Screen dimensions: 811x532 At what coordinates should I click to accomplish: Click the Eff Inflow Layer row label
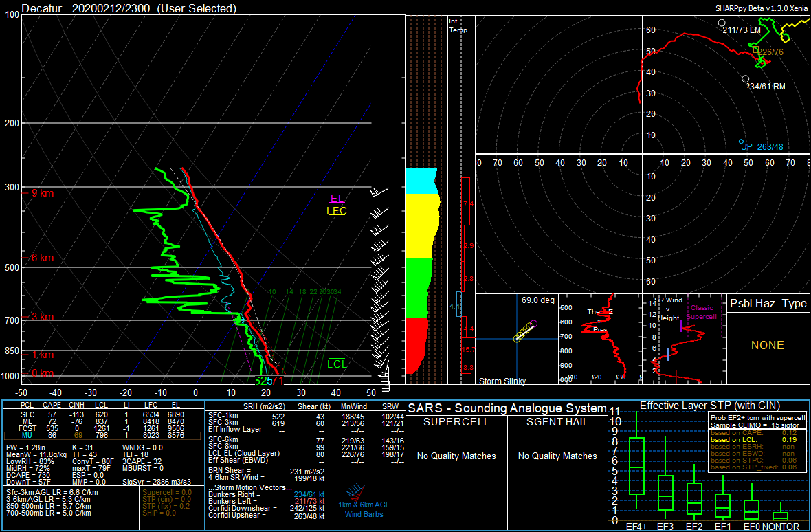234,429
